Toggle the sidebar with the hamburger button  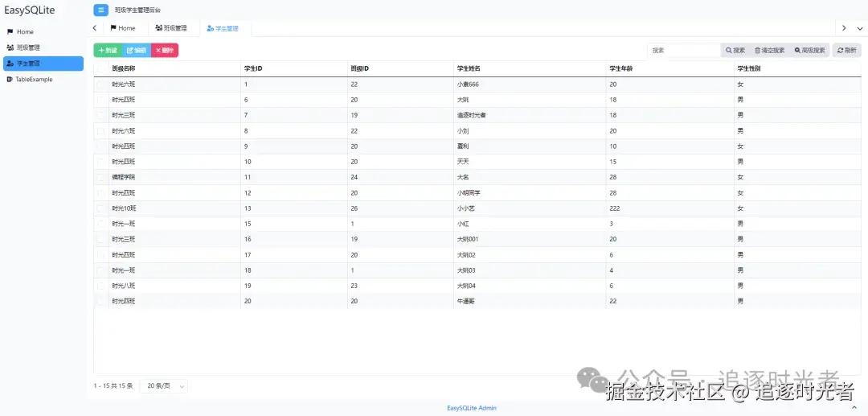(x=100, y=10)
